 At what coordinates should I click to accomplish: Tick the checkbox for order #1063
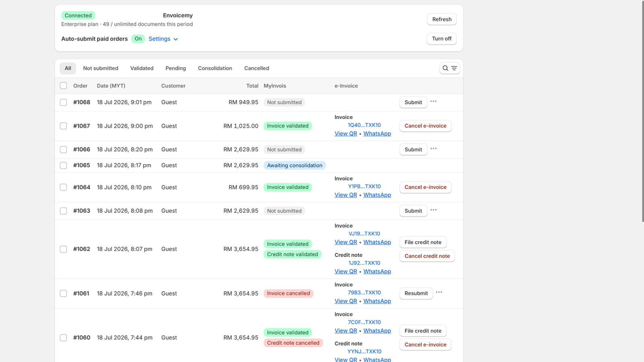64,211
